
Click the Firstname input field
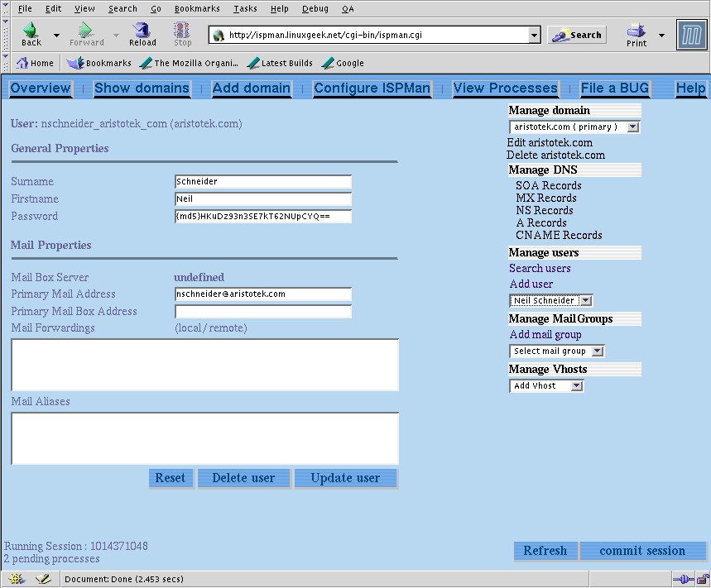tap(263, 198)
